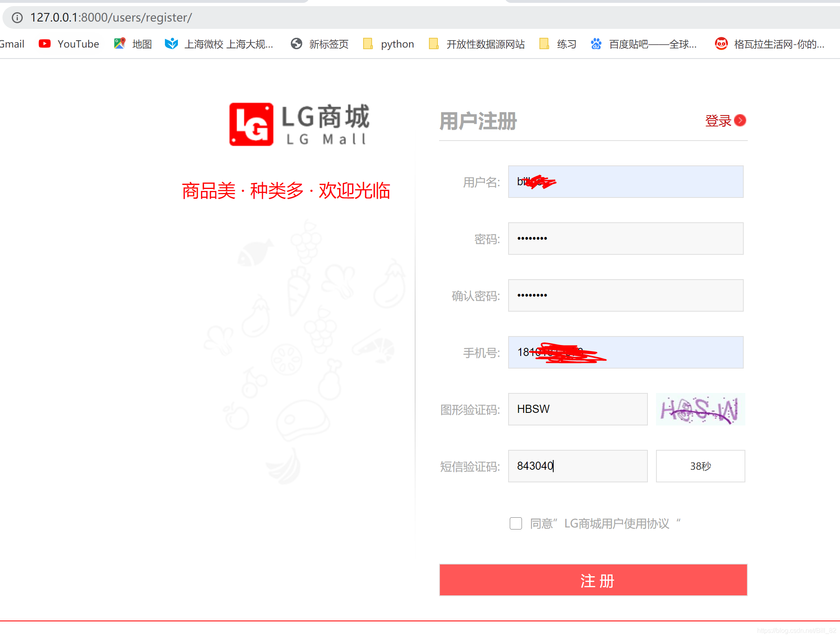
Task: Focus the 图形验证码 captcha text field
Action: click(x=578, y=409)
